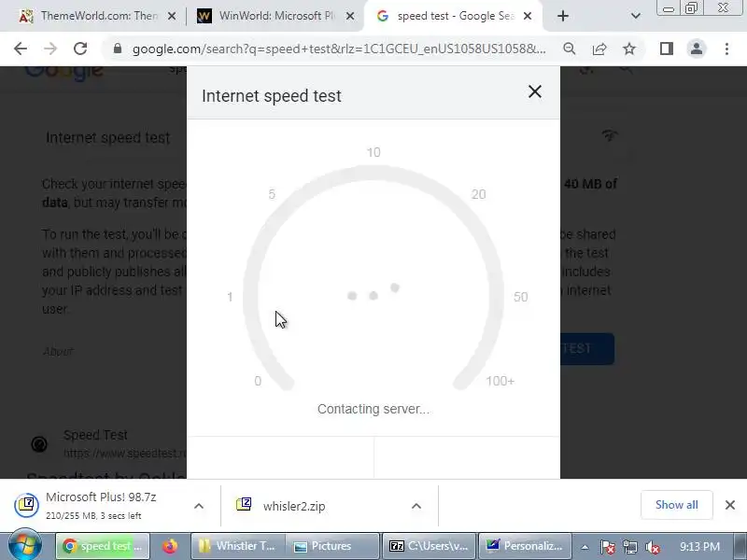Open a new tab with the plus button
This screenshot has width=747, height=560.
(x=563, y=16)
